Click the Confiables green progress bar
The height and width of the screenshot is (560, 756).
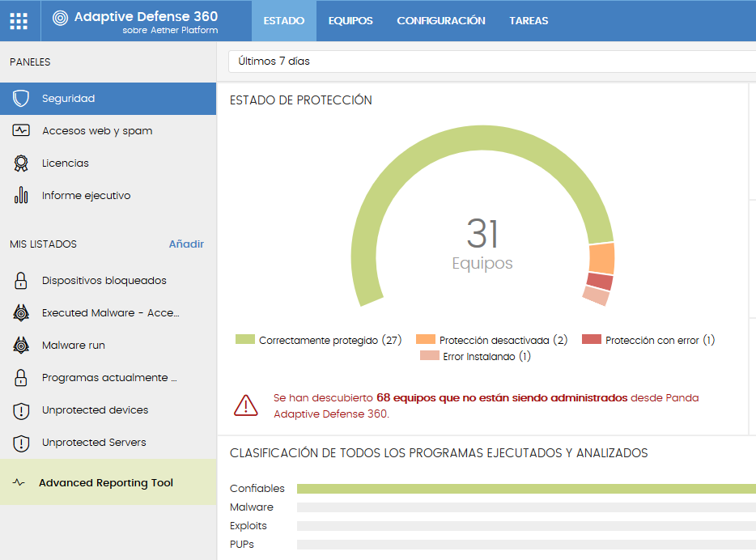[x=526, y=489]
